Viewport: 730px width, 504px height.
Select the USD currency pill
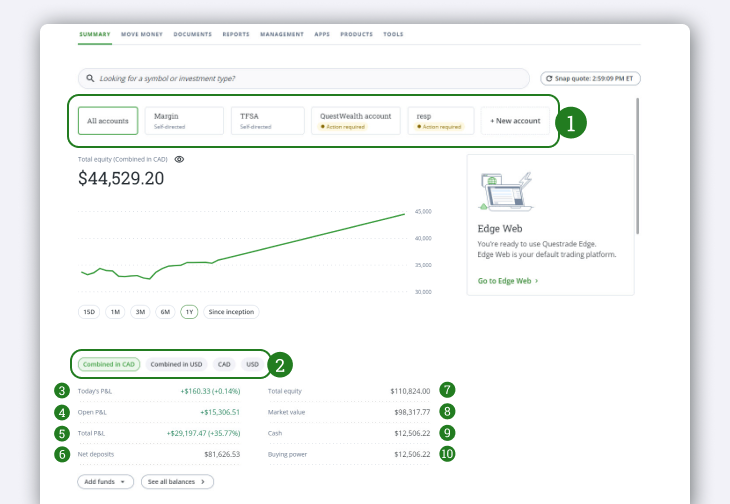click(x=252, y=364)
